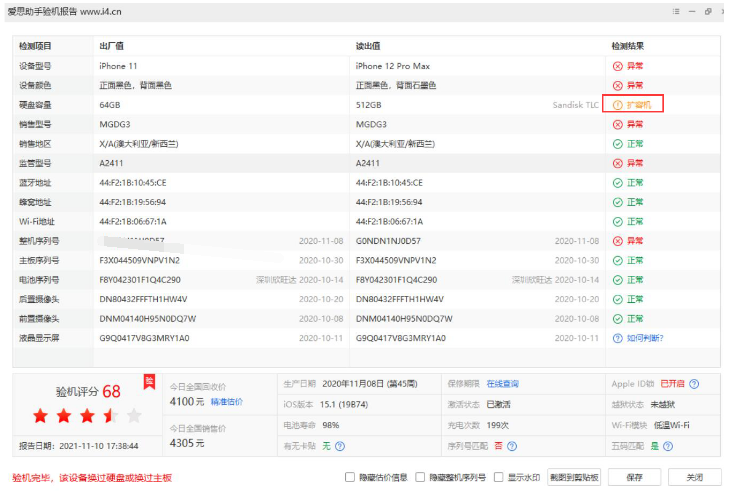Open the 精准估价 link

[226, 402]
